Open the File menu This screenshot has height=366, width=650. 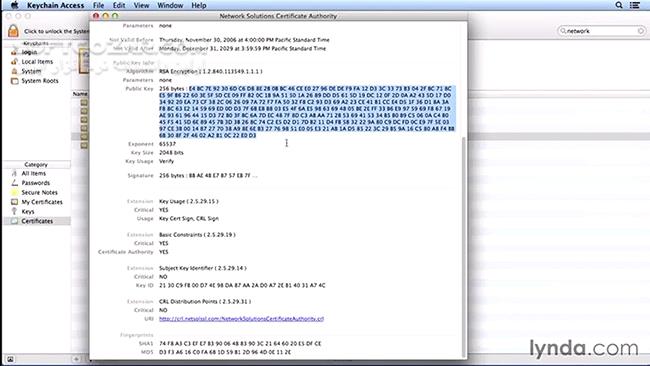coord(98,5)
